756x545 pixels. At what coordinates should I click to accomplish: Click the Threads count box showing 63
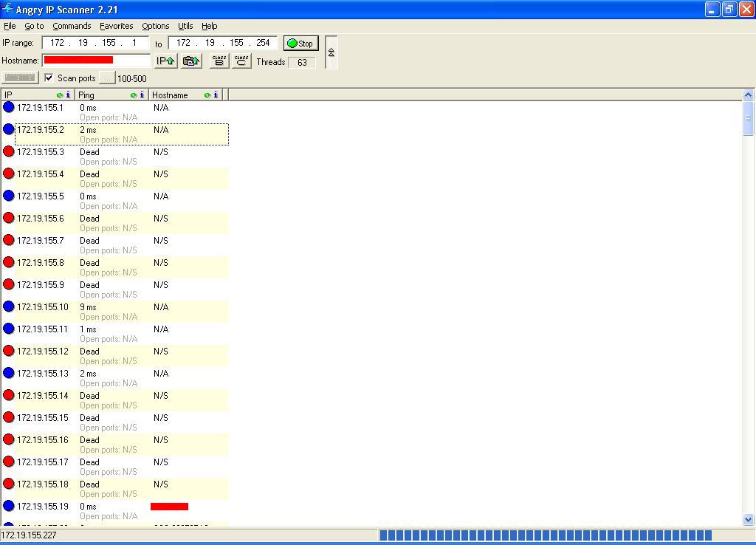[x=302, y=62]
